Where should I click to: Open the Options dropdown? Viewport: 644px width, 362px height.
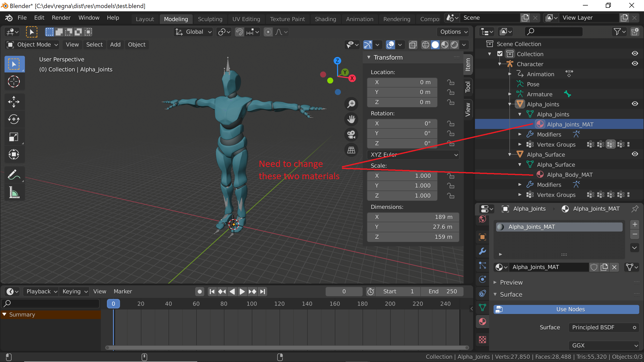click(454, 32)
